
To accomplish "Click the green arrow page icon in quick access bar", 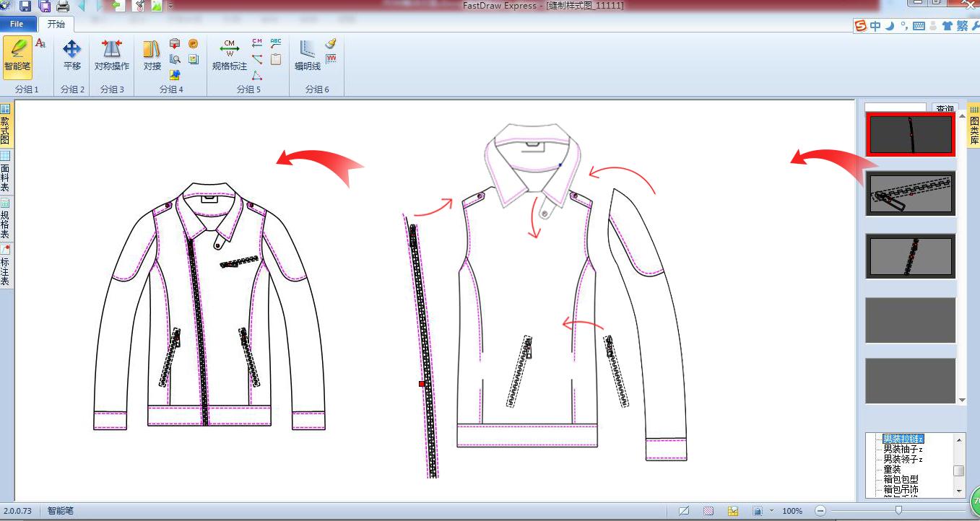I will click(117, 6).
